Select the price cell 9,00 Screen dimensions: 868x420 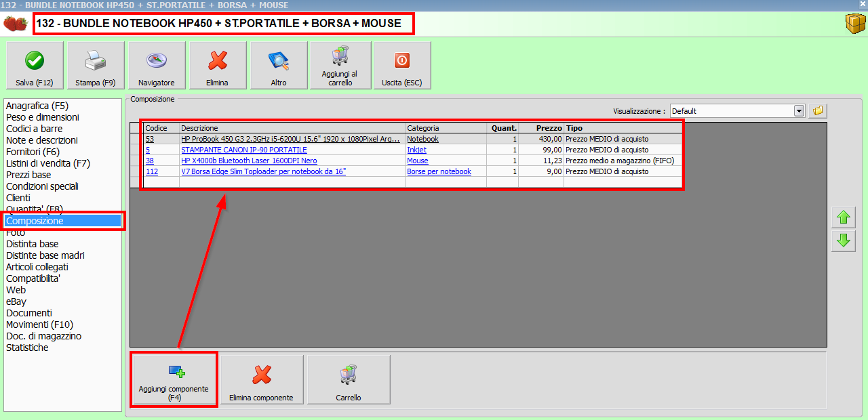(x=541, y=171)
